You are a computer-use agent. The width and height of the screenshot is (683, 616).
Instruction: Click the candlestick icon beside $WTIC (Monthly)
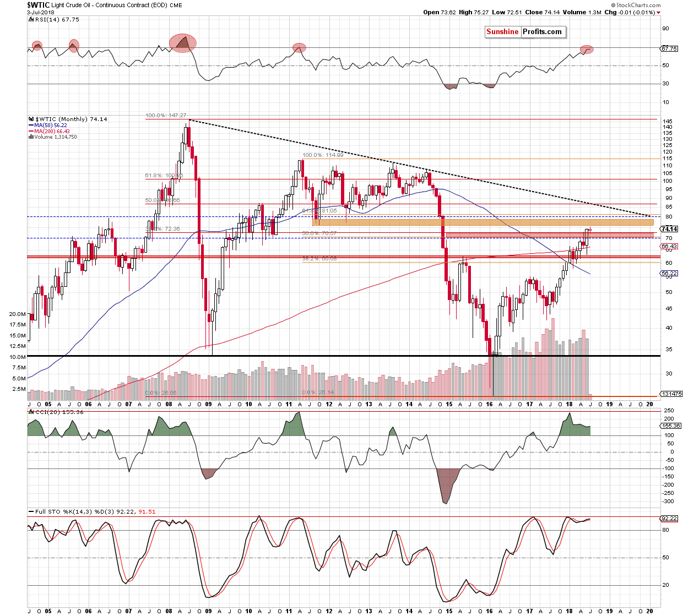pyautogui.click(x=30, y=119)
